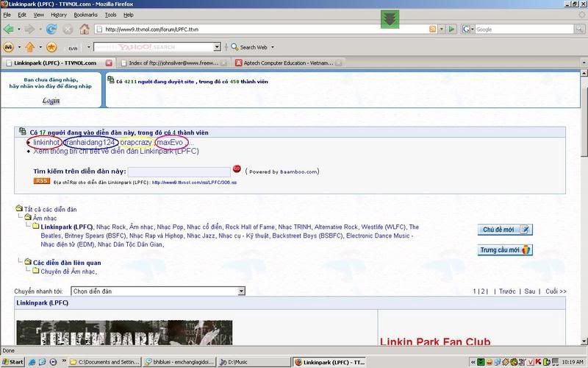This screenshot has width=588, height=368.
Task: Click the green downward arrows toolbar icon
Action: point(390,19)
